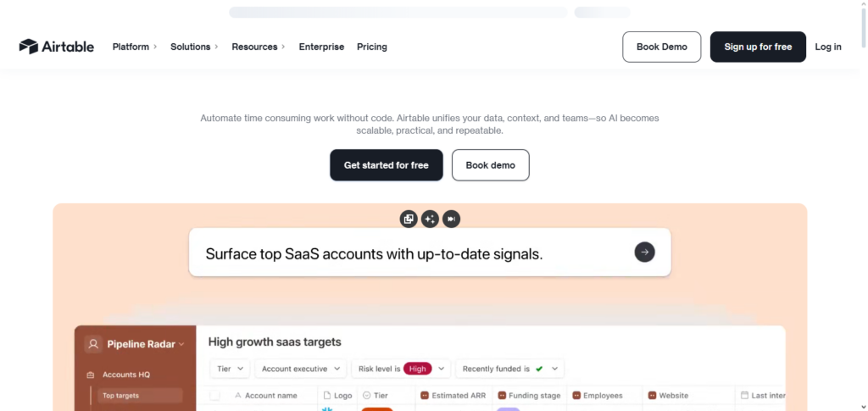Click the red High risk level tag
The height and width of the screenshot is (411, 868).
417,369
